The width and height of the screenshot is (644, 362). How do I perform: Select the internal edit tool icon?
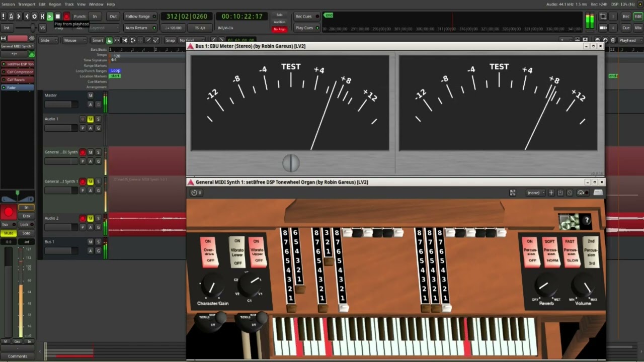[x=156, y=40]
